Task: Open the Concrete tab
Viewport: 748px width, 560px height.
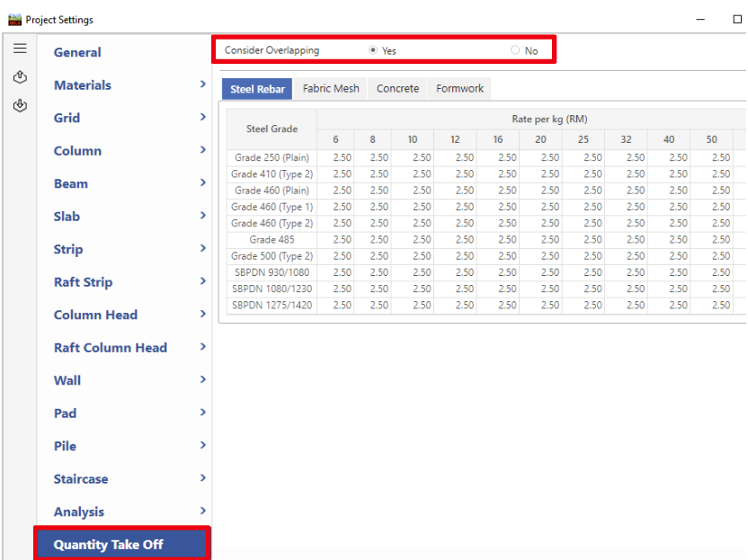Action: (397, 88)
